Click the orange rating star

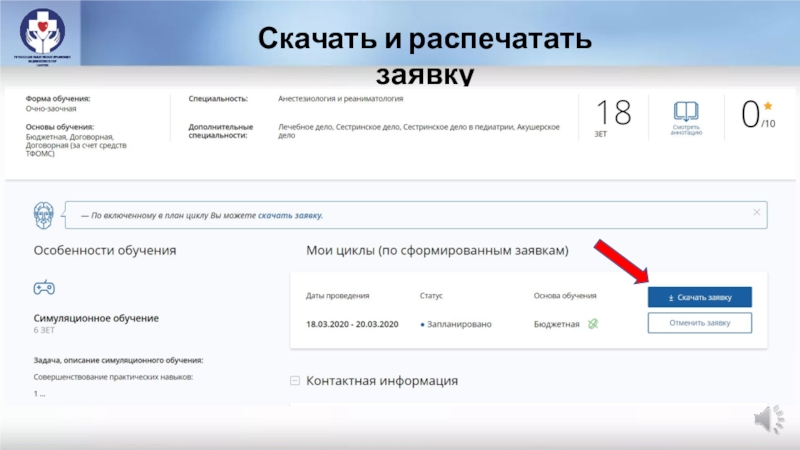[x=768, y=106]
